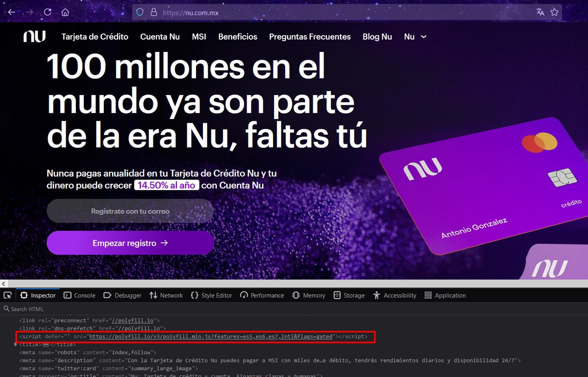Bookmark the page with the star icon
Viewport: 588px width, 377px height.
(x=554, y=12)
